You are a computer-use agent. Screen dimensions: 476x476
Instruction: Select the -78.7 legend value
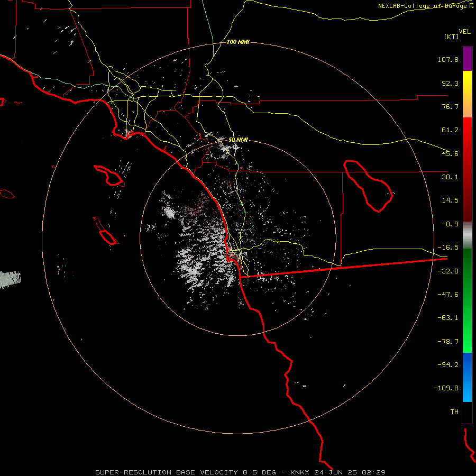pos(448,342)
